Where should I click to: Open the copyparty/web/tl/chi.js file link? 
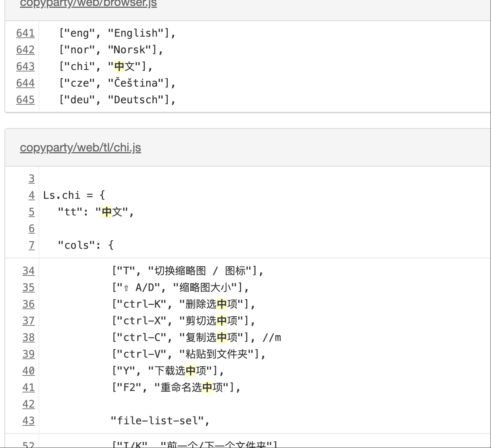80,147
